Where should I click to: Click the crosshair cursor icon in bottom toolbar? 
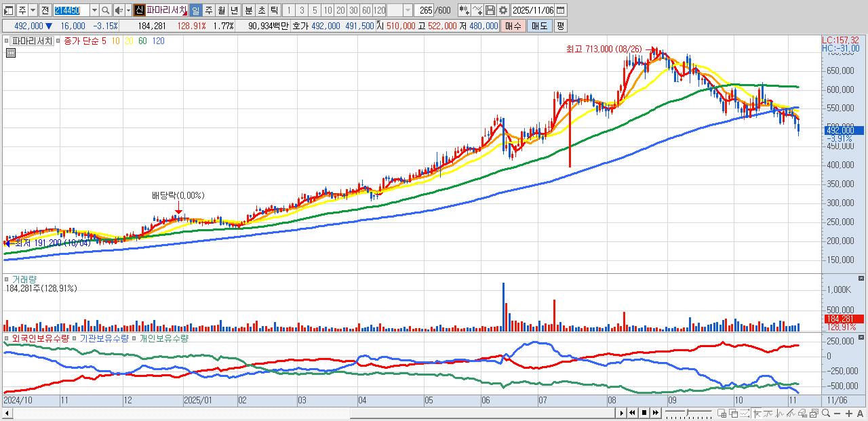(x=757, y=413)
